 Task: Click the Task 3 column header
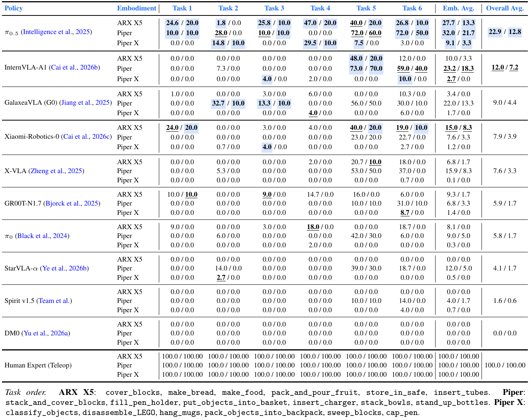[x=274, y=8]
